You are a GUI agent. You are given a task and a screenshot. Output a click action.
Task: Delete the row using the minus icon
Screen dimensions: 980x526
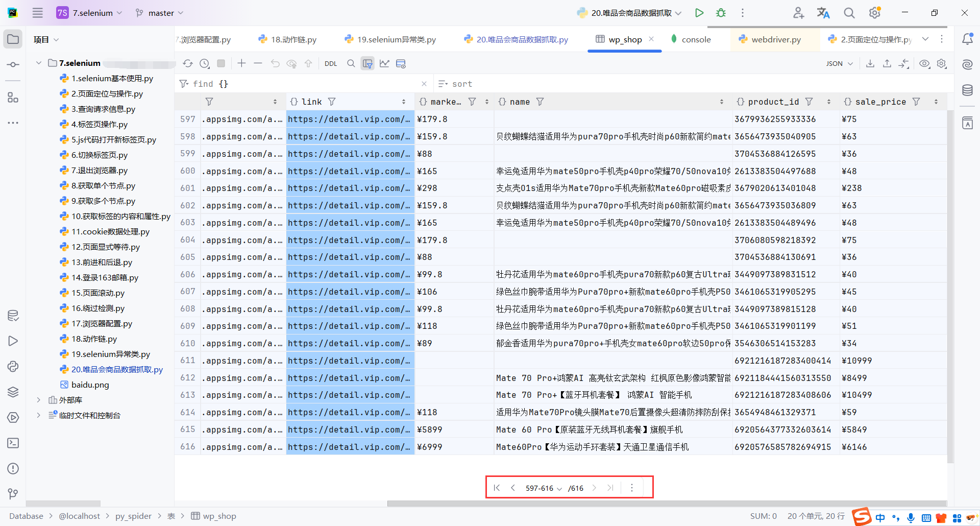click(x=258, y=63)
